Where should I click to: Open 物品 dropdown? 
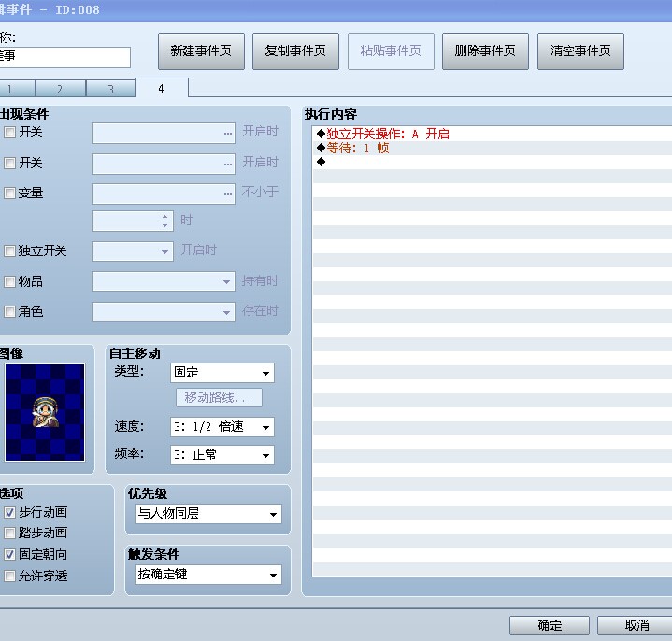point(164,281)
